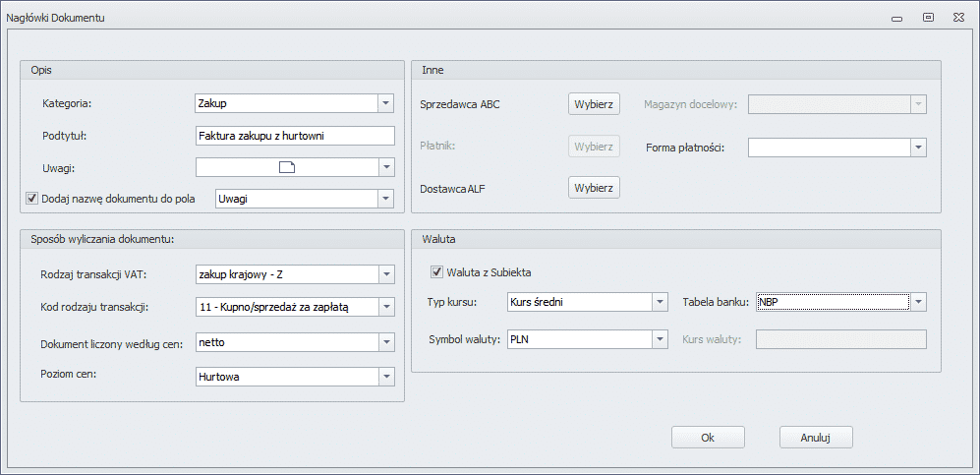Open the Tabela banku dropdown arrow
980x475 pixels.
click(918, 303)
